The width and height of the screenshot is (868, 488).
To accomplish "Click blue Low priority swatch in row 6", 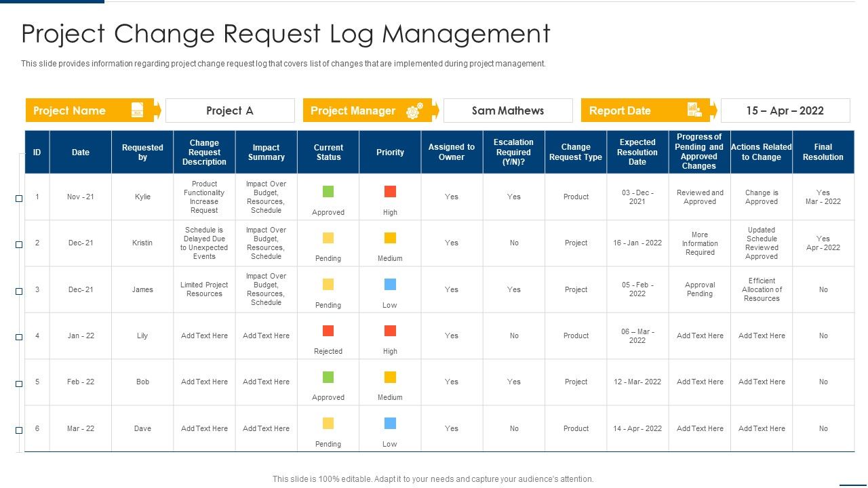I will click(390, 423).
